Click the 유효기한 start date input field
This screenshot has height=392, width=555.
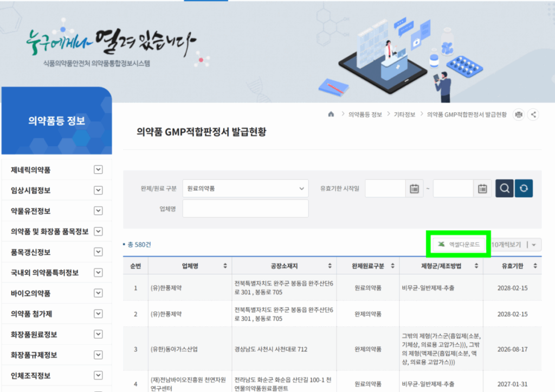click(385, 189)
